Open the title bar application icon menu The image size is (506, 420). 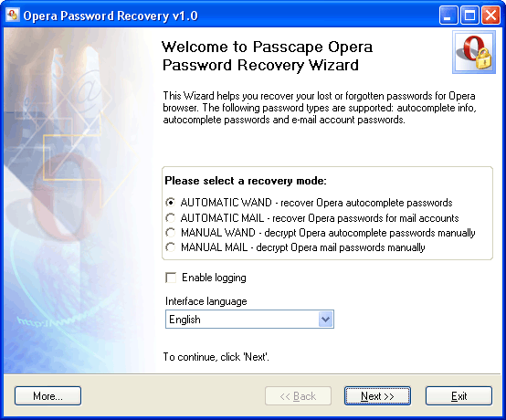coord(13,15)
